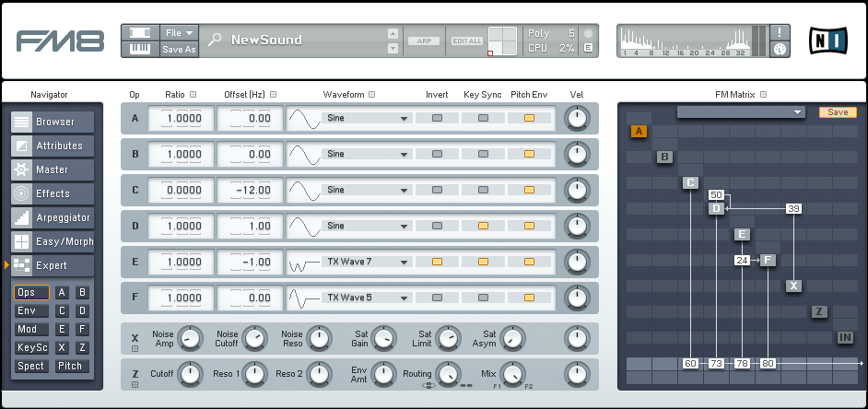This screenshot has width=868, height=409.
Task: Open the Easy/Morph page
Action: (53, 242)
